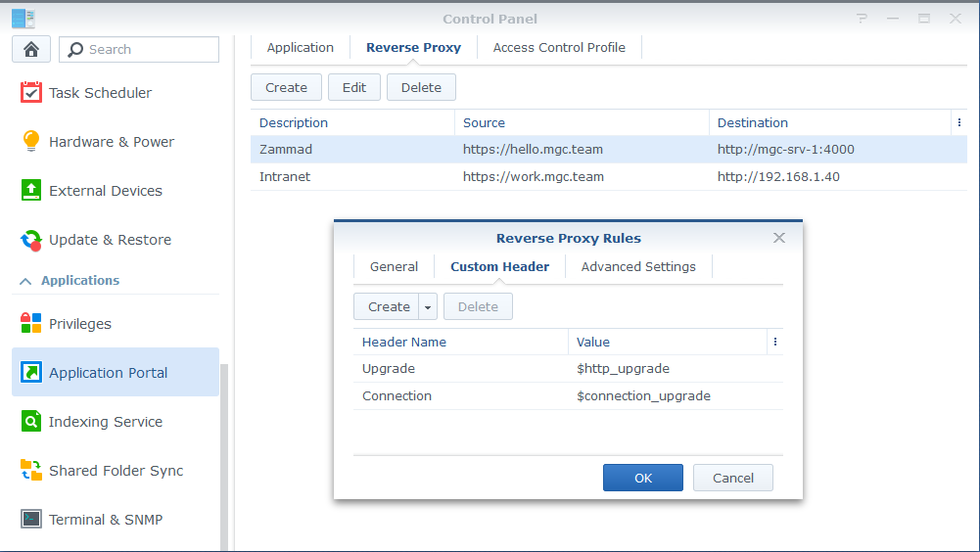Click the Shared Folder Sync icon
The width and height of the screenshot is (980, 552).
31,471
